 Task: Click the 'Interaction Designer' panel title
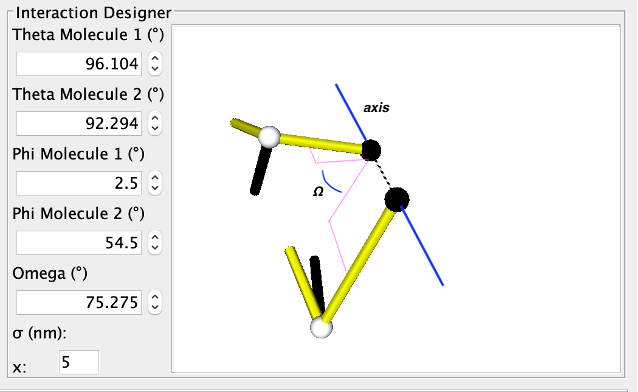point(94,13)
